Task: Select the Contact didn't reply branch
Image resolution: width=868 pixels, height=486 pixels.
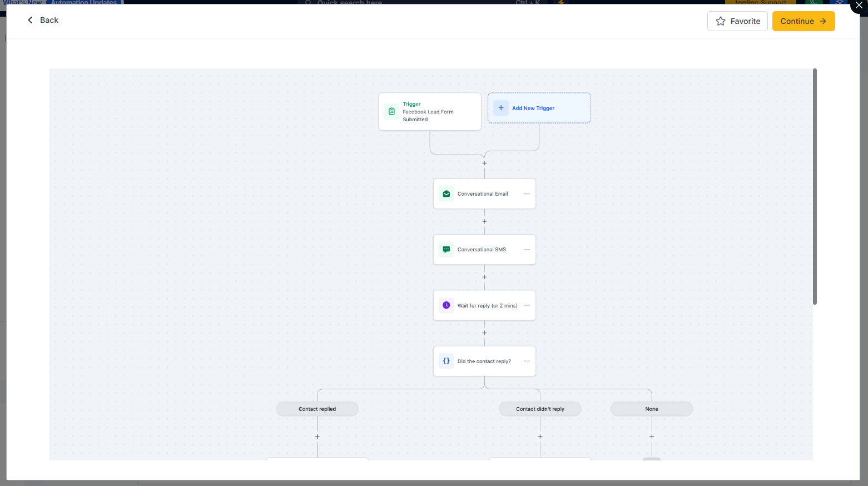Action: click(x=540, y=409)
